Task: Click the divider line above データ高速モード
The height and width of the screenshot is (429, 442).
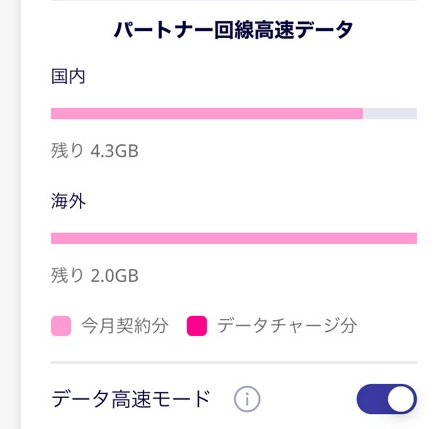Action: click(234, 362)
